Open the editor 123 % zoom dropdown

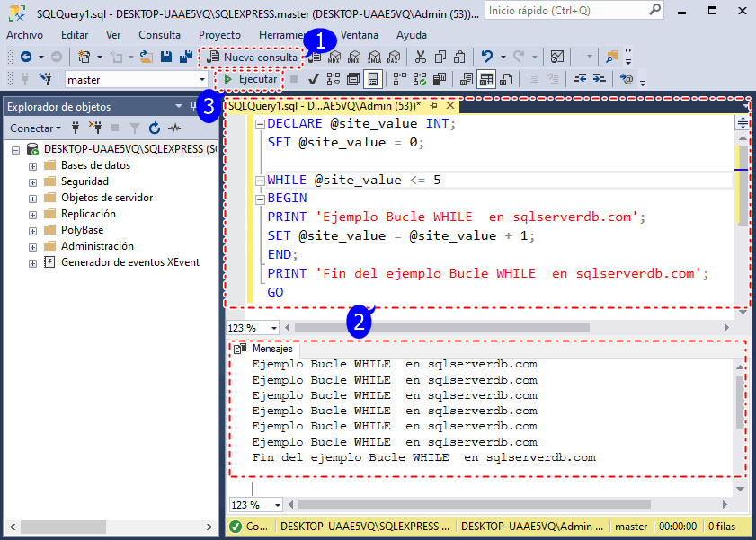point(274,328)
